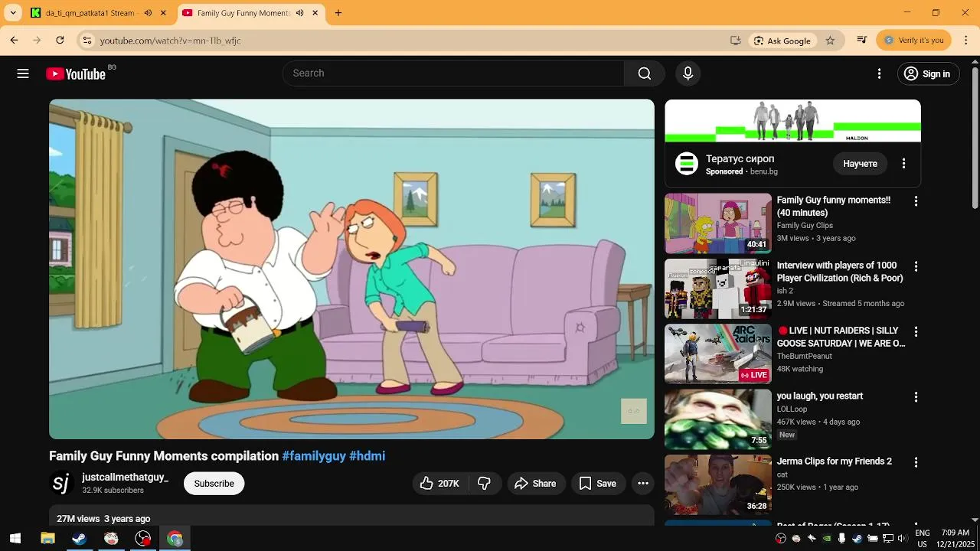Open the you laugh, you restart thumbnail
This screenshot has width=980, height=551.
[718, 419]
